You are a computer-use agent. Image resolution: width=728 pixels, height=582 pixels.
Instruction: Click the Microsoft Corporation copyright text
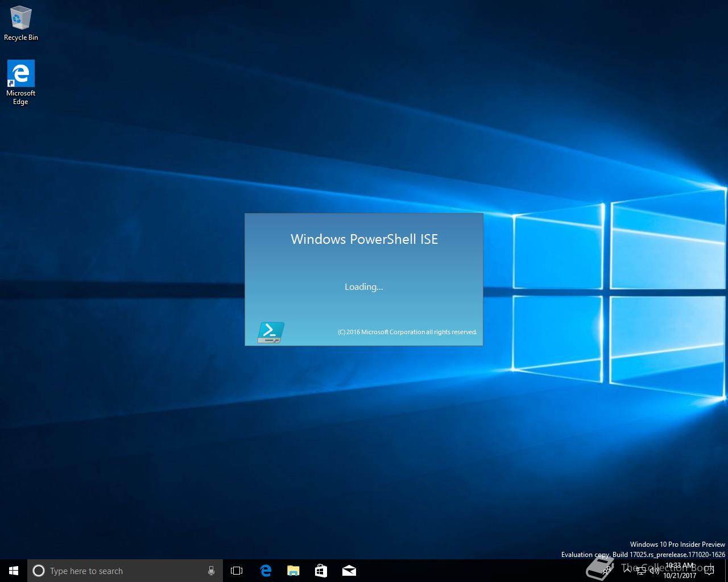point(407,332)
